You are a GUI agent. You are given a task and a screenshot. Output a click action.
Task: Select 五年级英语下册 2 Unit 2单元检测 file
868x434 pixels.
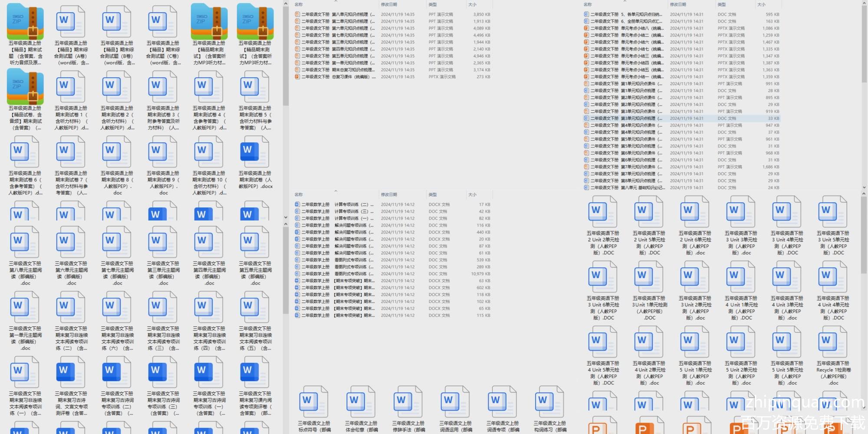[x=603, y=212]
